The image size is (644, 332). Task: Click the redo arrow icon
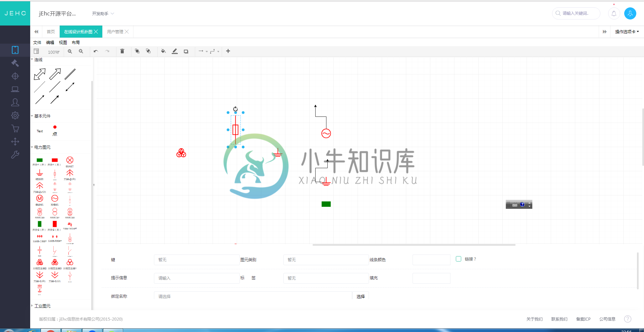pos(107,51)
